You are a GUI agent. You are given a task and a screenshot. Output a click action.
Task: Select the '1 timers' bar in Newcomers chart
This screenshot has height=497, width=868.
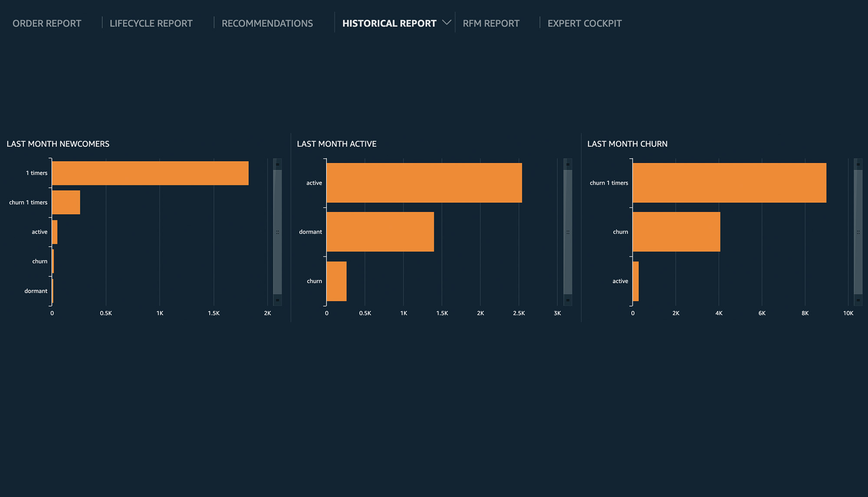[x=150, y=173]
